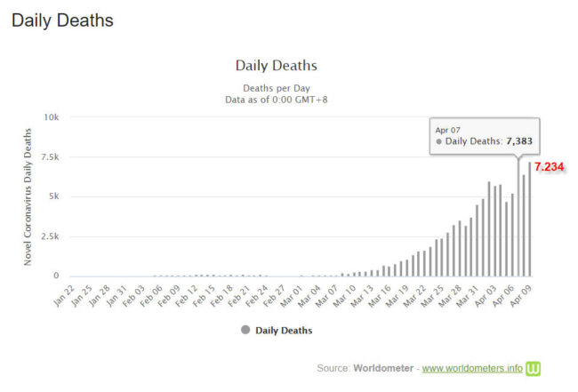The height and width of the screenshot is (392, 578).
Task: Click the page heading Daily Deaths
Action: coord(62,20)
